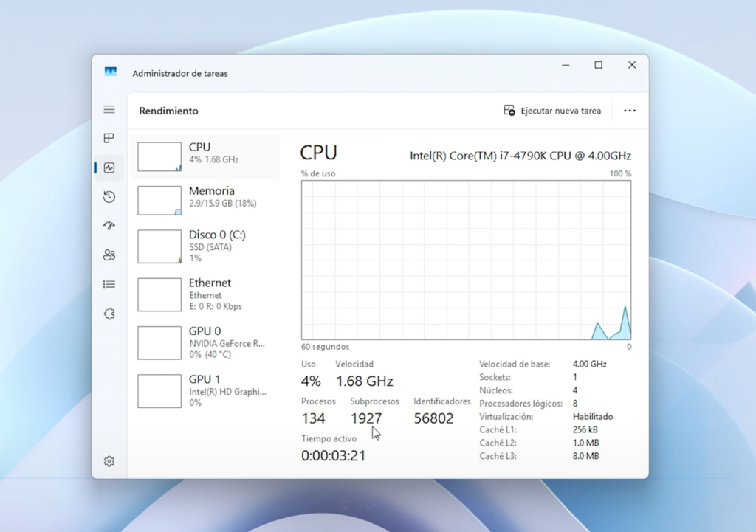Open App history sidebar icon
Viewport: 756px width, 532px height.
click(109, 196)
